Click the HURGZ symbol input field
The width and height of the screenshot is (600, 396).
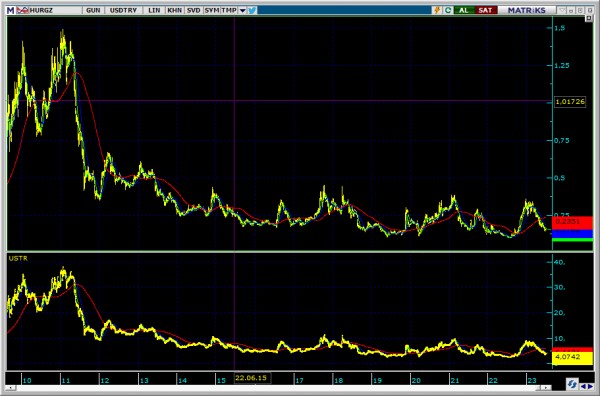(55, 10)
